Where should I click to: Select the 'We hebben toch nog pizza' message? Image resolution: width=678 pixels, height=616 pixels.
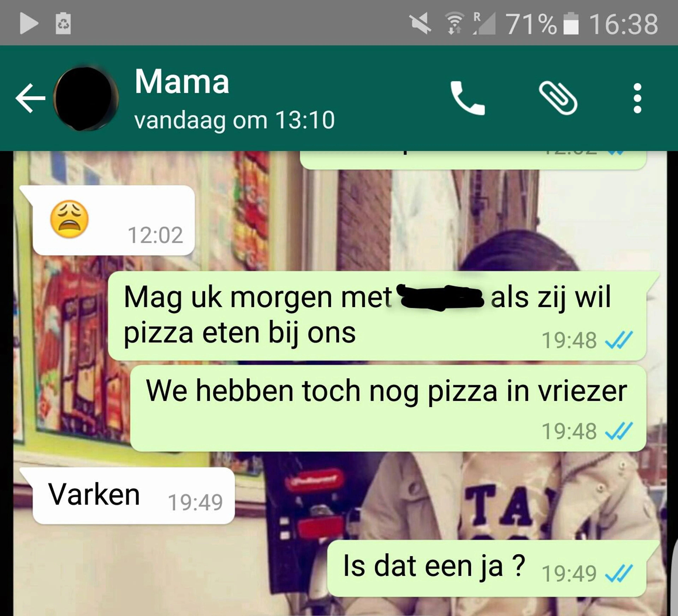tap(388, 408)
